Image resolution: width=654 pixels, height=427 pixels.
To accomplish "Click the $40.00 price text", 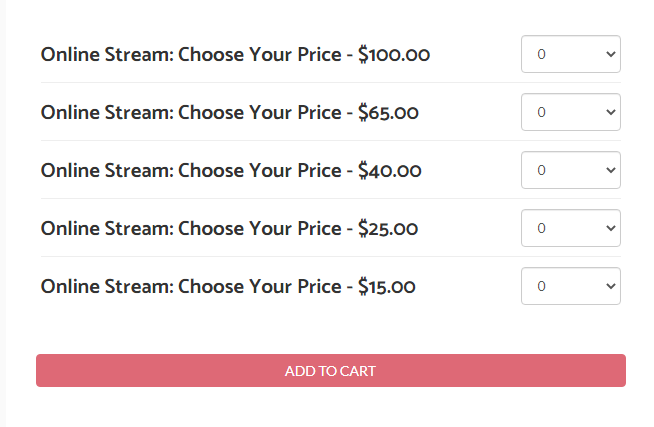I will click(x=390, y=170).
